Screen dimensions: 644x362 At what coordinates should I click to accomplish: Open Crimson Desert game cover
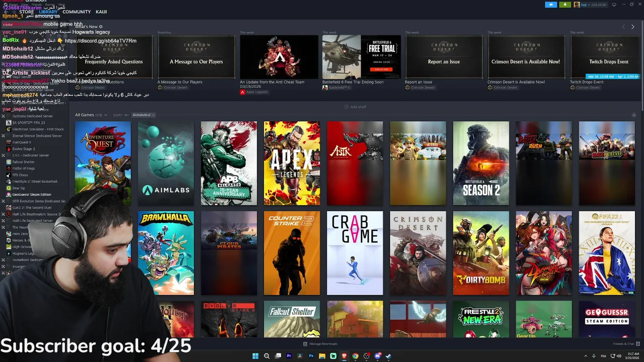click(x=418, y=253)
